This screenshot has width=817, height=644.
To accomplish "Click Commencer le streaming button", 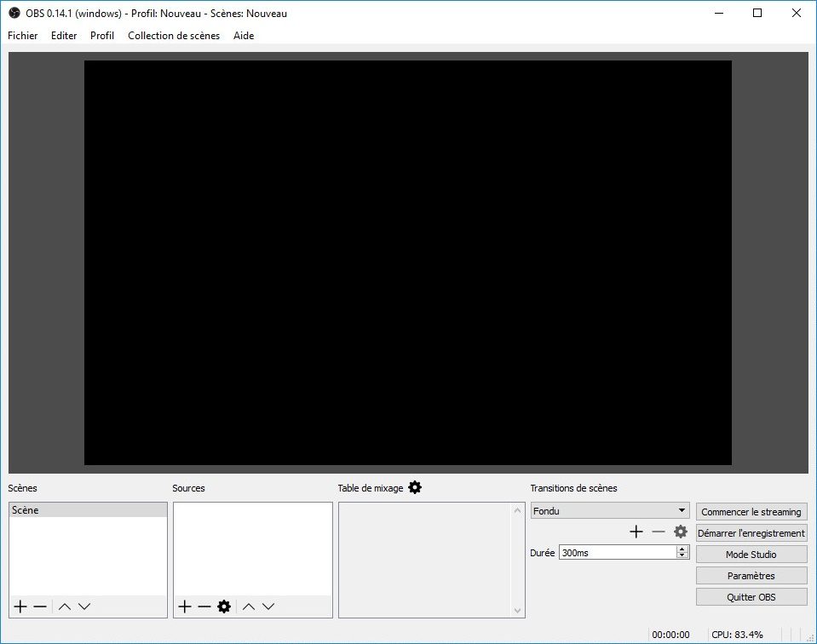I will tap(751, 512).
